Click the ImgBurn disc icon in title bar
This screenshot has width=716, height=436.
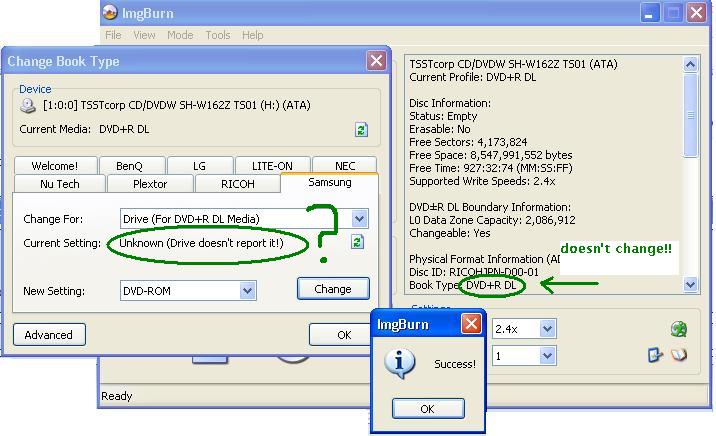(x=110, y=12)
